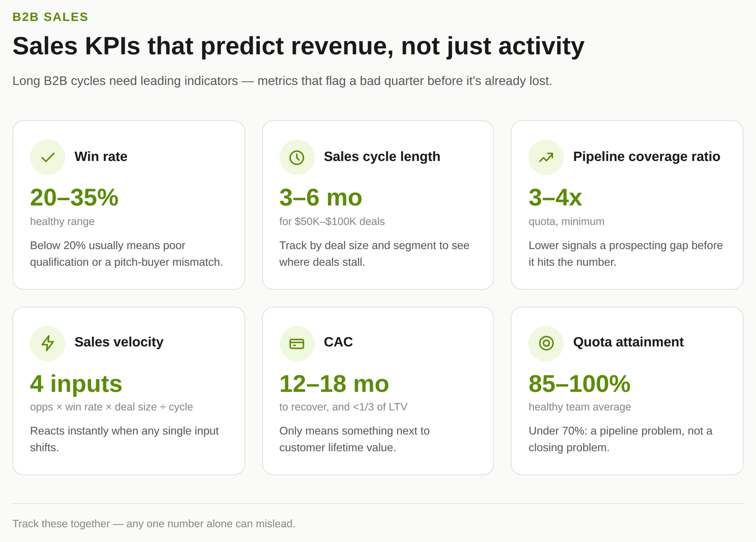Click the lightning bolt icon for Sales velocity
The width and height of the screenshot is (756, 542).
(x=48, y=343)
